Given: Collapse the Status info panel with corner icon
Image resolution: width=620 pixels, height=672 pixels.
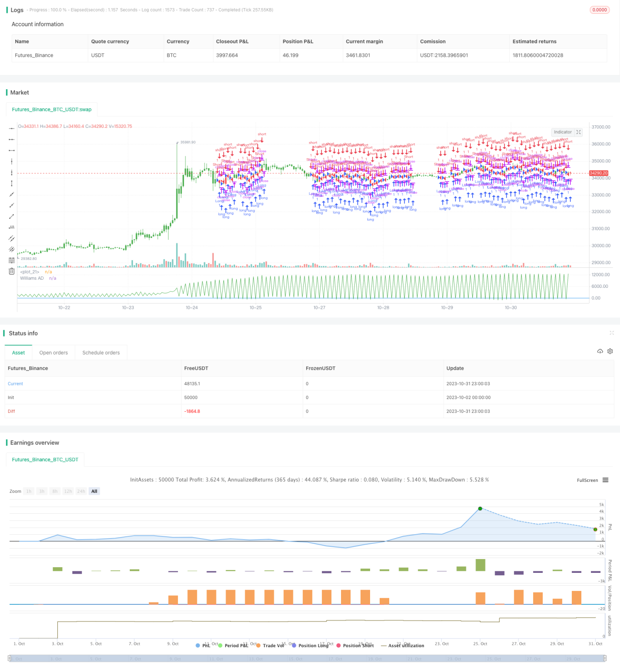Looking at the screenshot, I should tap(611, 333).
